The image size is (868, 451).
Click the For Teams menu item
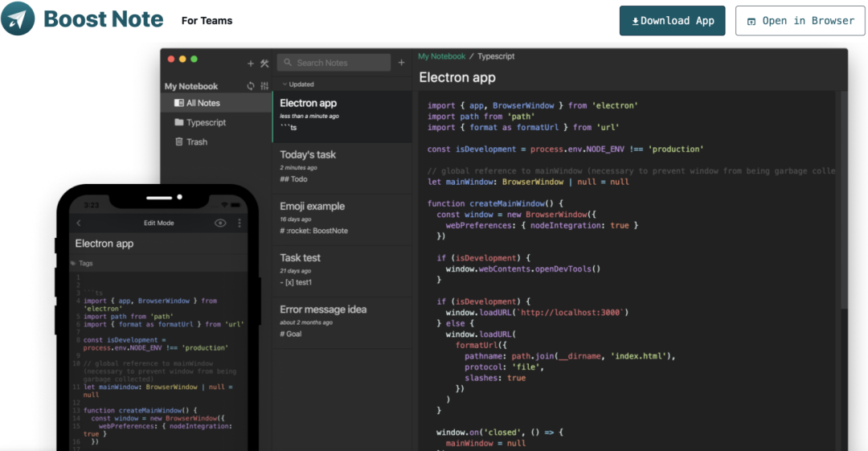pyautogui.click(x=207, y=21)
